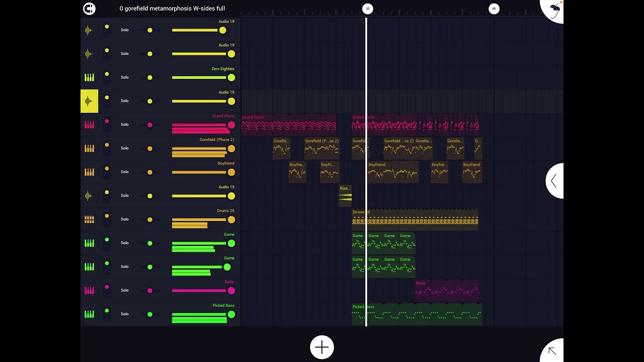
Task: Select the Drums 28 pattern clip
Action: click(415, 219)
